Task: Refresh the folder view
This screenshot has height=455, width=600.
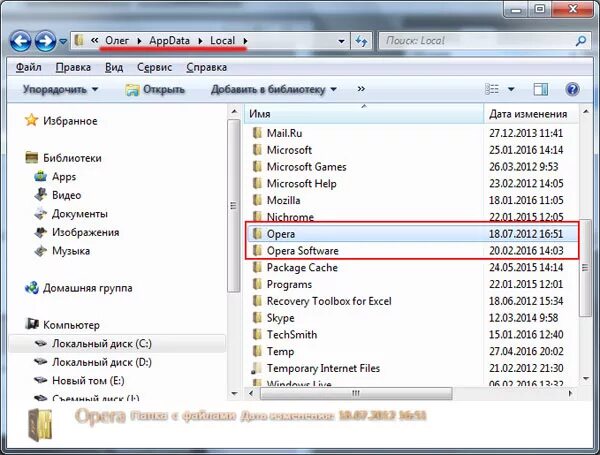Action: (361, 41)
